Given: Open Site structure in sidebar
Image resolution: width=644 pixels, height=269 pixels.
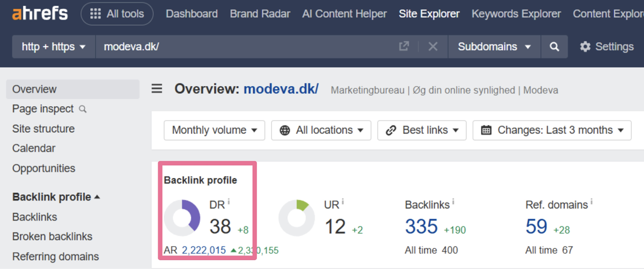Looking at the screenshot, I should click(x=43, y=129).
